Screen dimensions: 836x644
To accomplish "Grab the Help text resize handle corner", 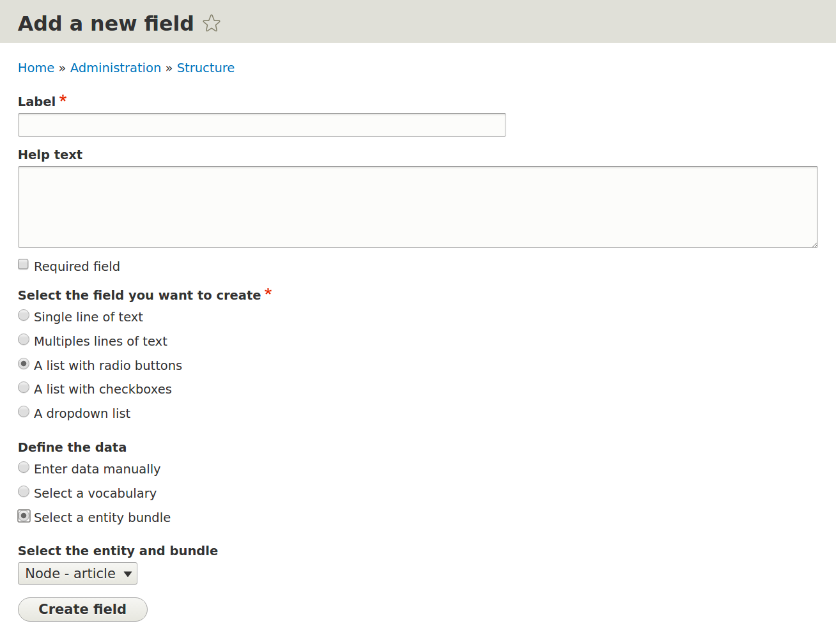I will point(814,243).
